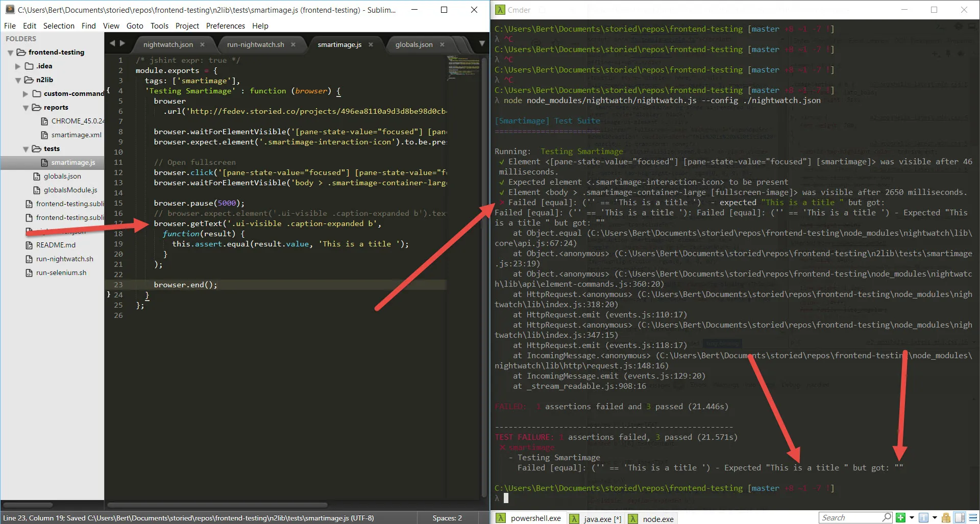980x524 pixels.
Task: Collapse the reports folder
Action: (x=26, y=108)
